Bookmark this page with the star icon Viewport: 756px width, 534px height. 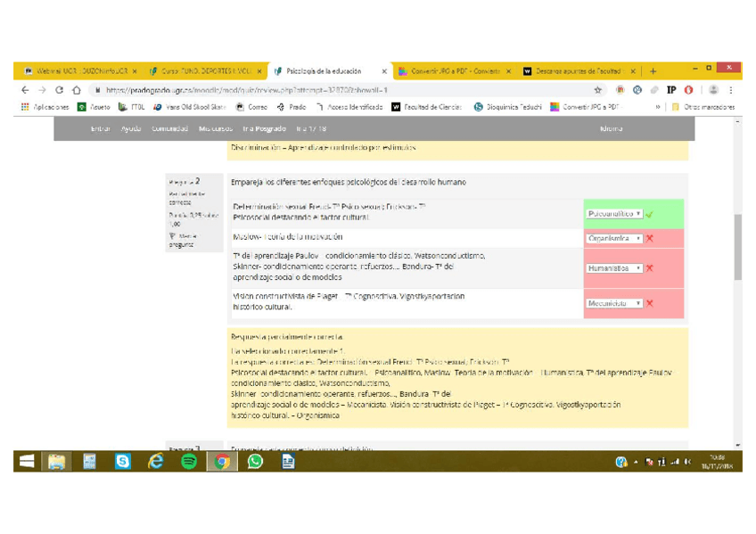click(598, 90)
